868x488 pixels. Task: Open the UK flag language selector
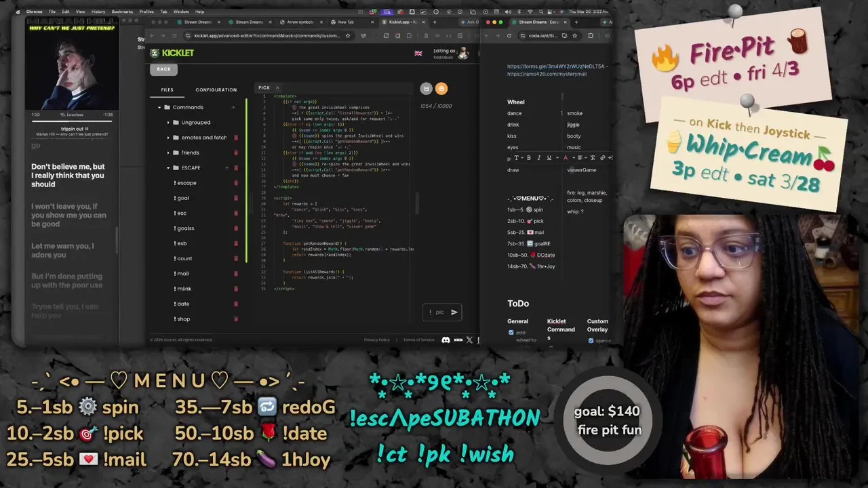coord(418,53)
